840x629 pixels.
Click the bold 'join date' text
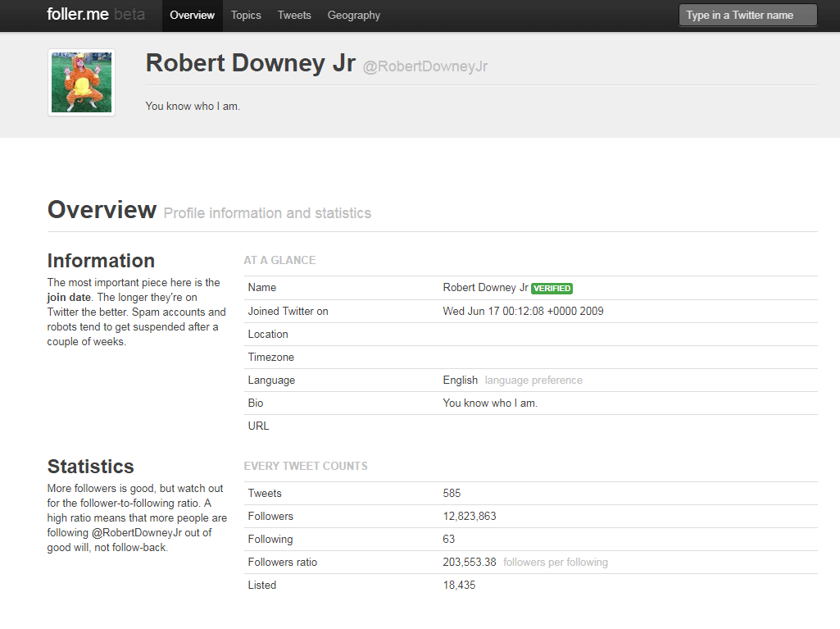tap(69, 298)
